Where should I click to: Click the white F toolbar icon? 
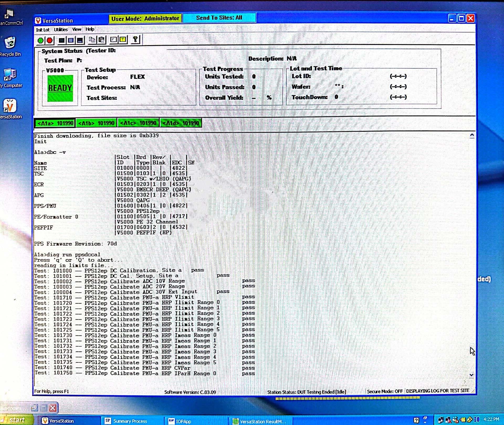tap(113, 40)
